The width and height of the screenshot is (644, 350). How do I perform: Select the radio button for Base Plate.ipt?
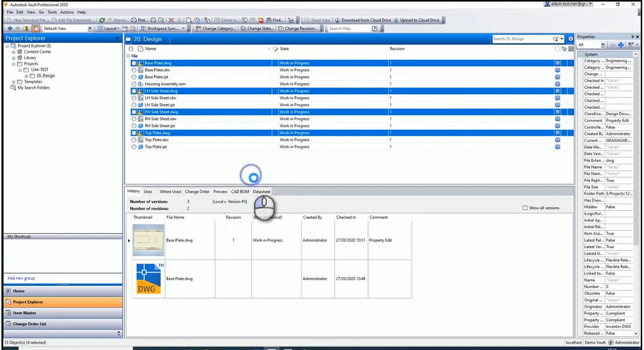pyautogui.click(x=134, y=77)
